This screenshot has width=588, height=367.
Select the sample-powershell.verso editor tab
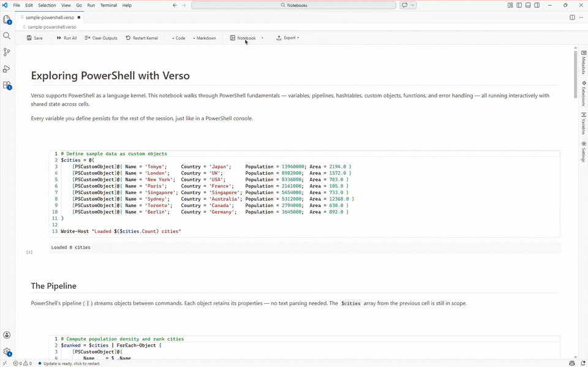[x=49, y=17]
